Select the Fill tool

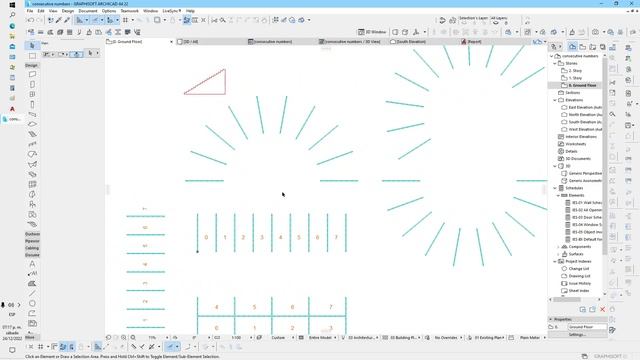click(32, 284)
